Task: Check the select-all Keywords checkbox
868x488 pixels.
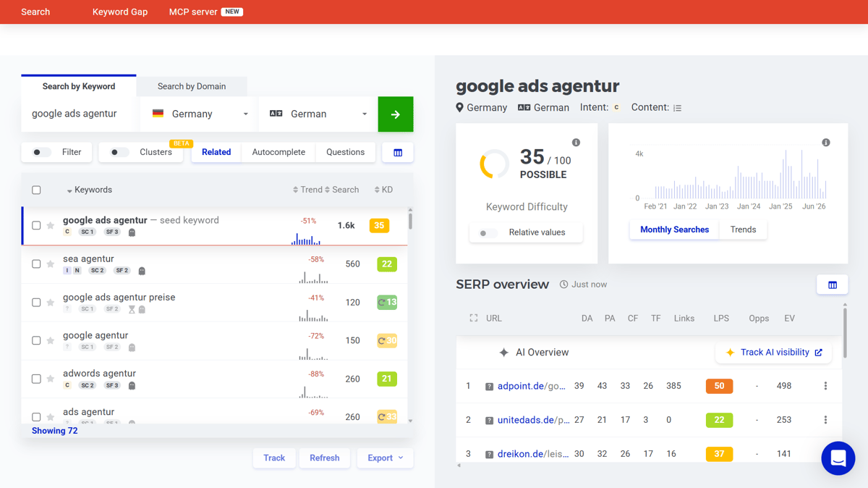Action: (x=36, y=190)
